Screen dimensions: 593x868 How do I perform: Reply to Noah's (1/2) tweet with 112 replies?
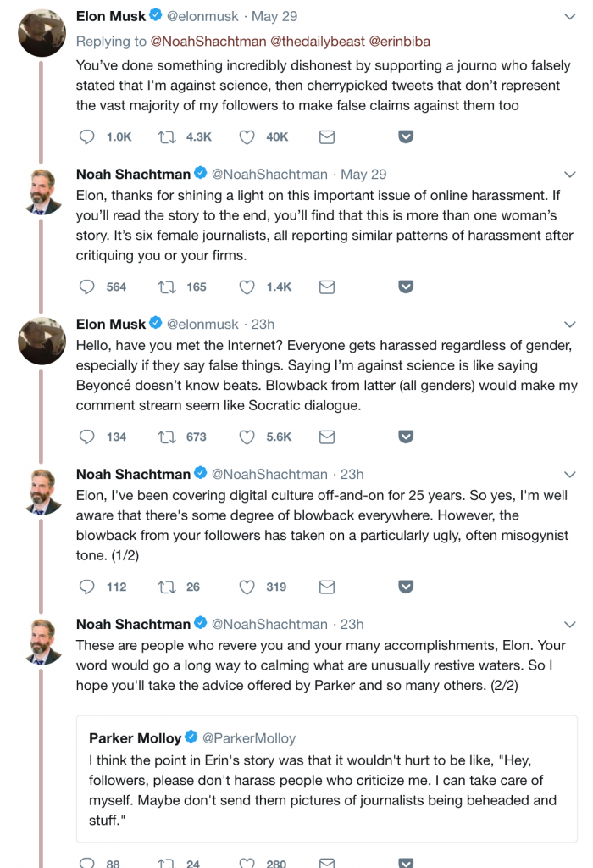pos(87,587)
